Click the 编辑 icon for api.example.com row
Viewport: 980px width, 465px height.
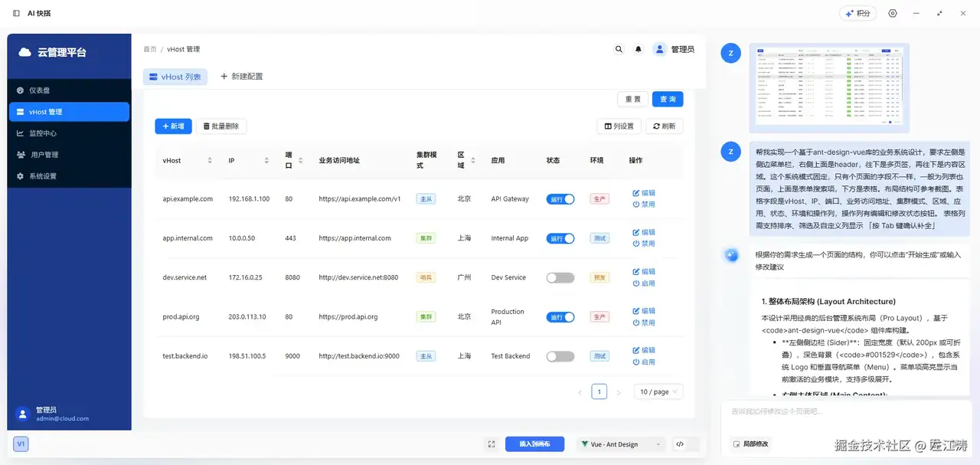[636, 193]
